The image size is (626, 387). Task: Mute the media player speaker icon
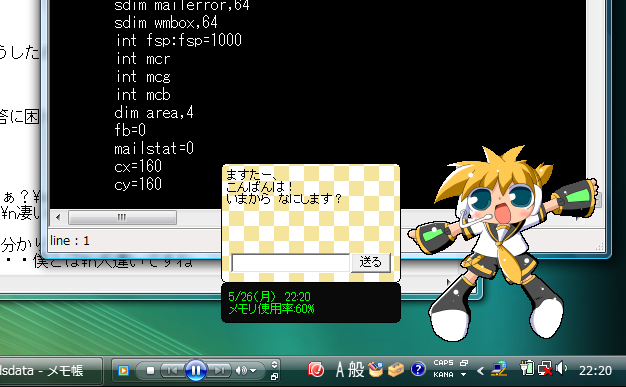(x=241, y=371)
